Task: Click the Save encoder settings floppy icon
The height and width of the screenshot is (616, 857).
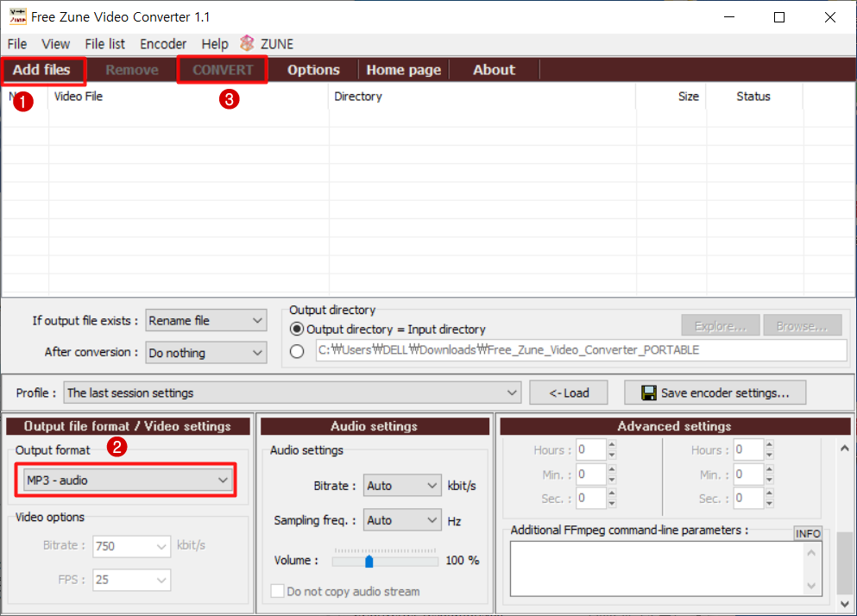Action: click(x=649, y=393)
